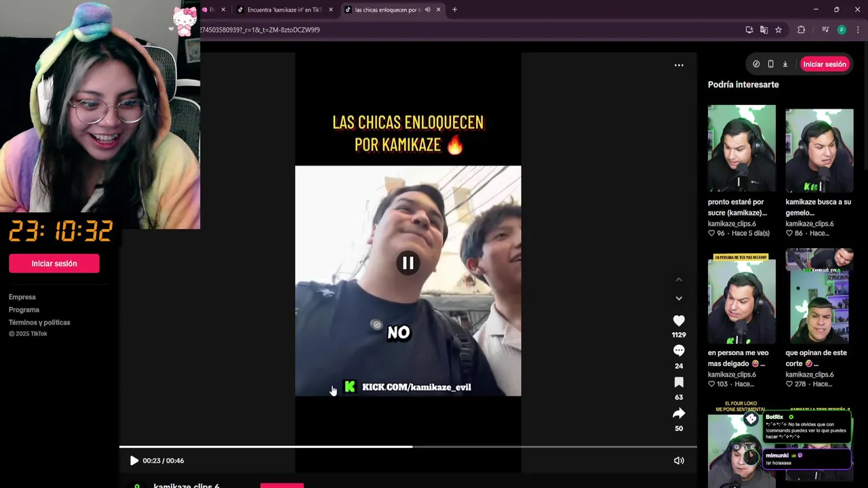This screenshot has height=488, width=868.
Task: Open the browser extensions puzzle icon
Action: 801,30
